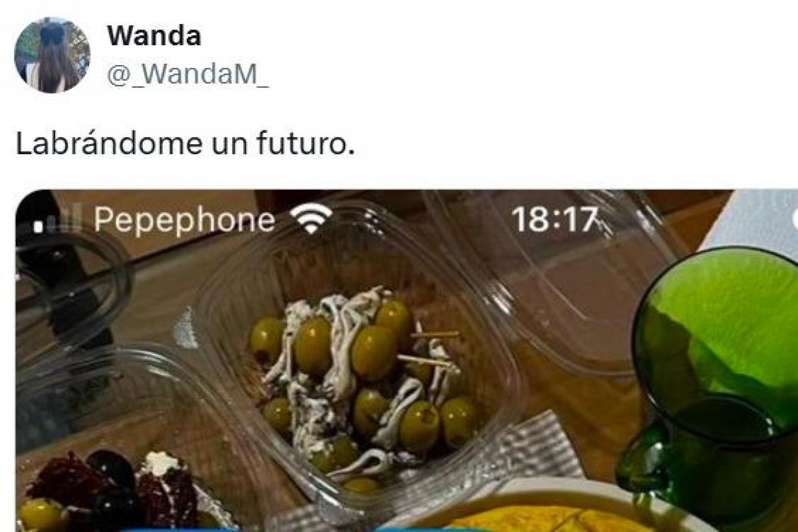Viewport: 798px width, 532px height.
Task: Click the tweet text Labrándome un futuro
Action: 184,144
